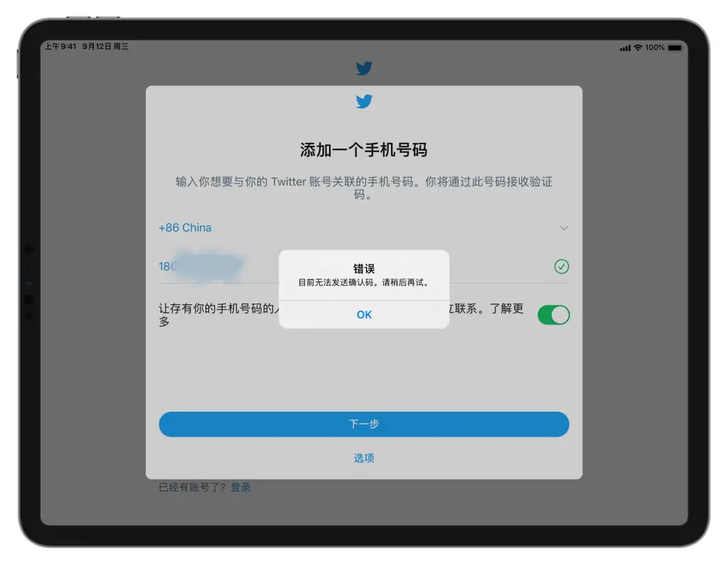Click the 添加一个手机号码 heading
The height and width of the screenshot is (566, 728).
pyautogui.click(x=363, y=150)
